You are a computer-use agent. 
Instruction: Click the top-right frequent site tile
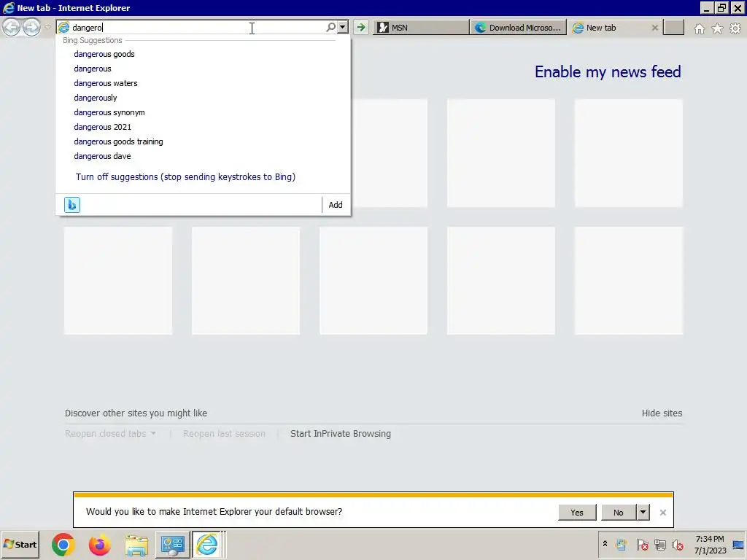(x=629, y=153)
